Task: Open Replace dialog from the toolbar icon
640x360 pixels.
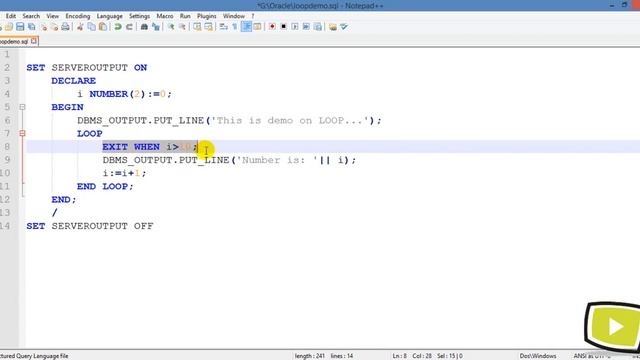Action: [x=156, y=27]
